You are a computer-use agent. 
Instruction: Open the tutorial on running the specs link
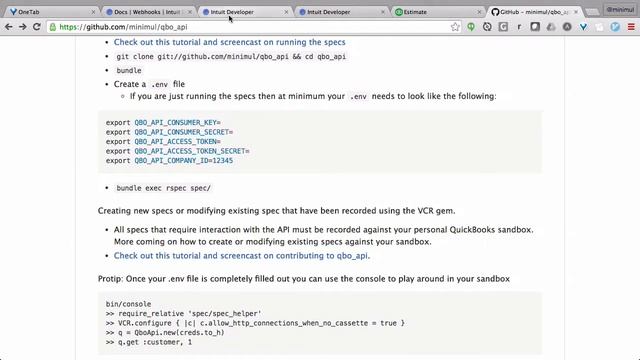click(x=229, y=42)
